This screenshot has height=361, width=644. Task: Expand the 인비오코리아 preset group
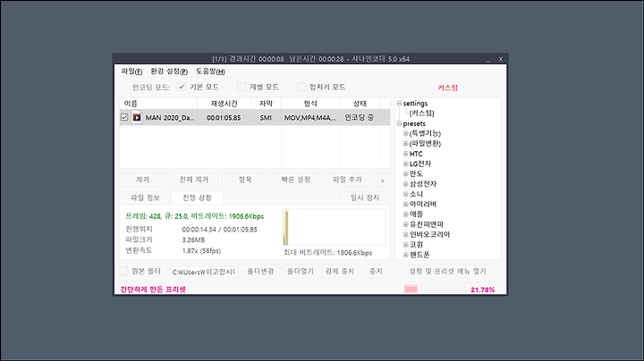(405, 235)
